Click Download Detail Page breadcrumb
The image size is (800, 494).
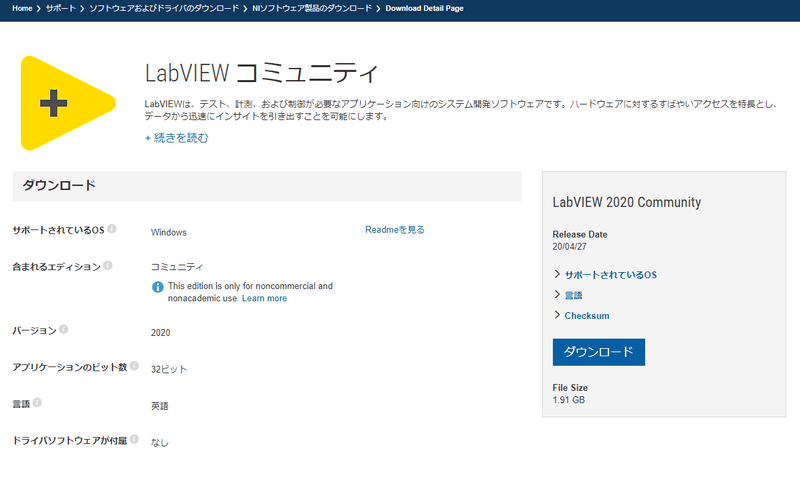[424, 8]
